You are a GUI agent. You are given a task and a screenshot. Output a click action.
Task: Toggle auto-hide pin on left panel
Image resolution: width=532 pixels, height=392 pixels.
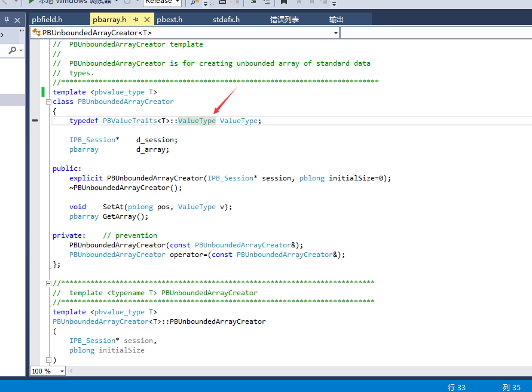coord(7,20)
